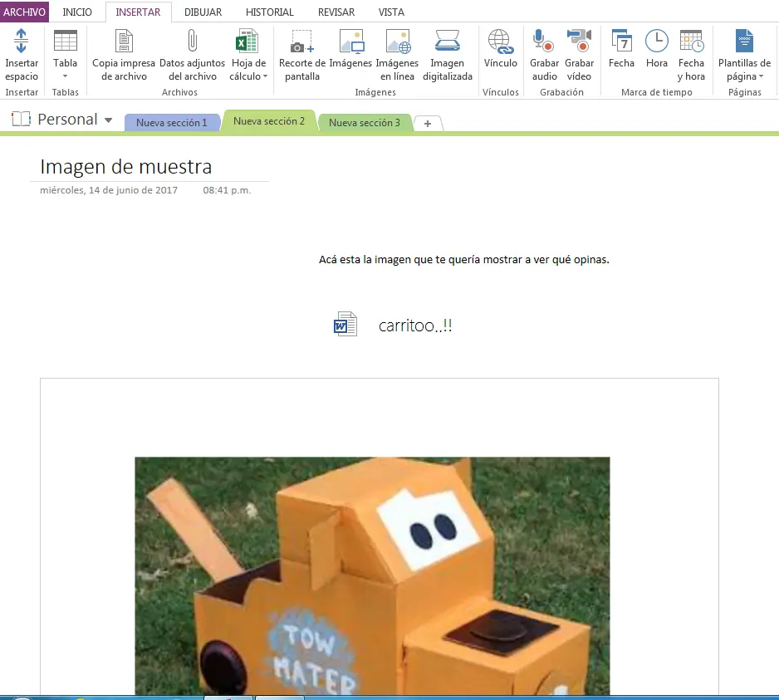Click the Hoja de cálculo Excel icon

tap(247, 41)
